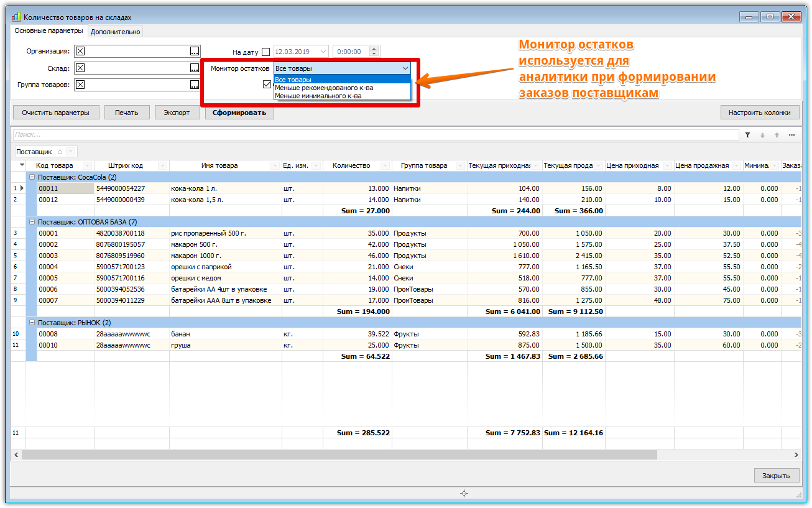The height and width of the screenshot is (508, 812).
Task: Open the Группа товара column filter dropdown
Action: click(461, 165)
